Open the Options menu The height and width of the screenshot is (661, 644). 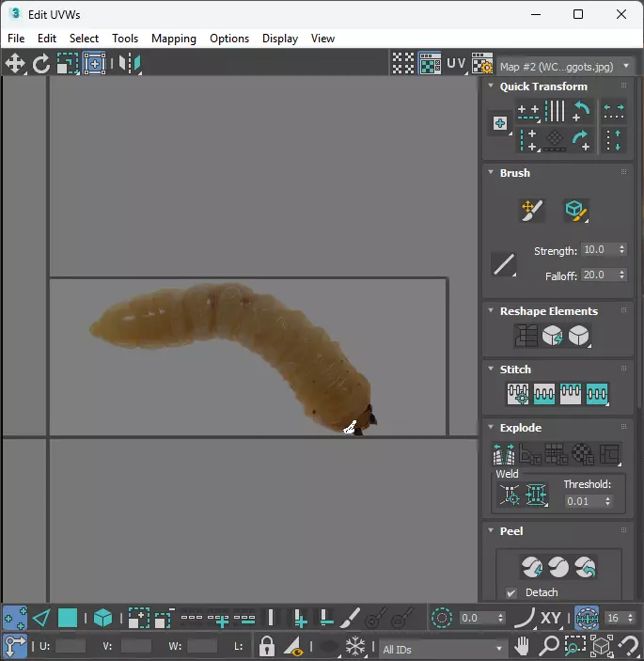[x=229, y=39]
